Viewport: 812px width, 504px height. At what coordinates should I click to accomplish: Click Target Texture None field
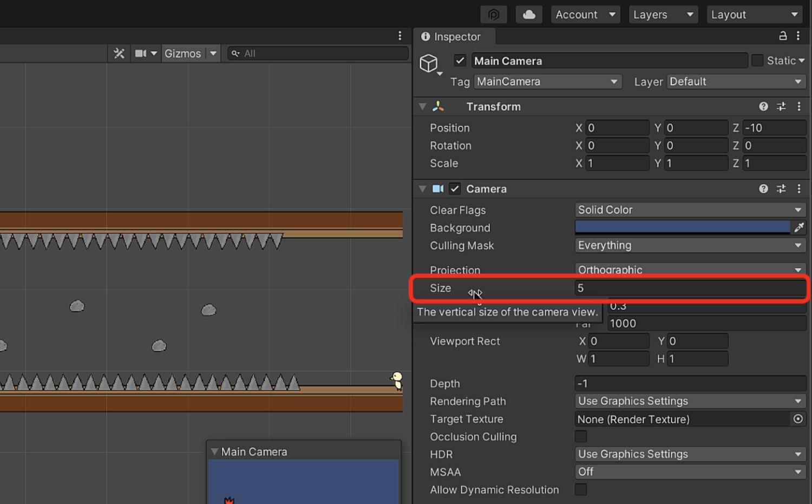click(682, 419)
